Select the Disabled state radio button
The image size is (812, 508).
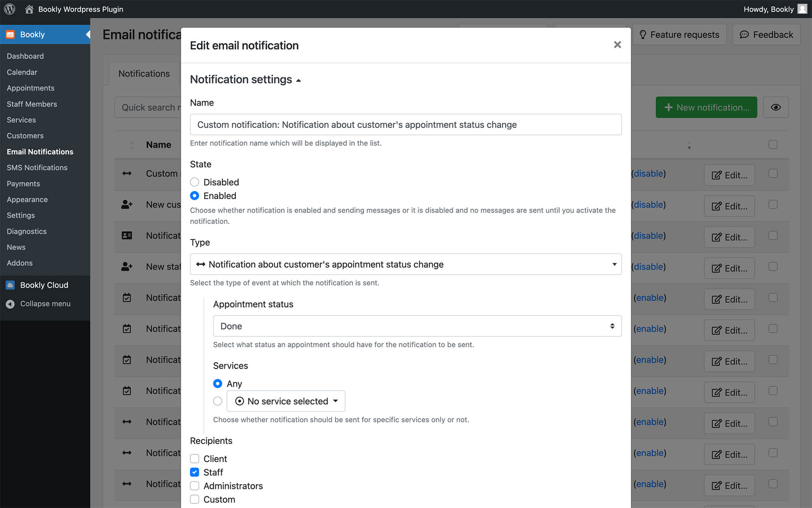tap(194, 182)
